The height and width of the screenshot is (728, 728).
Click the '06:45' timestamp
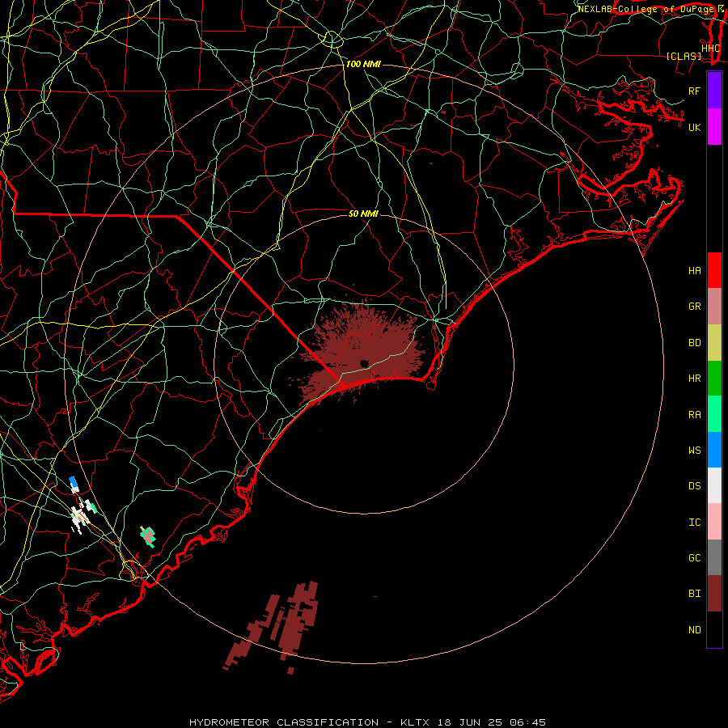coord(530,722)
